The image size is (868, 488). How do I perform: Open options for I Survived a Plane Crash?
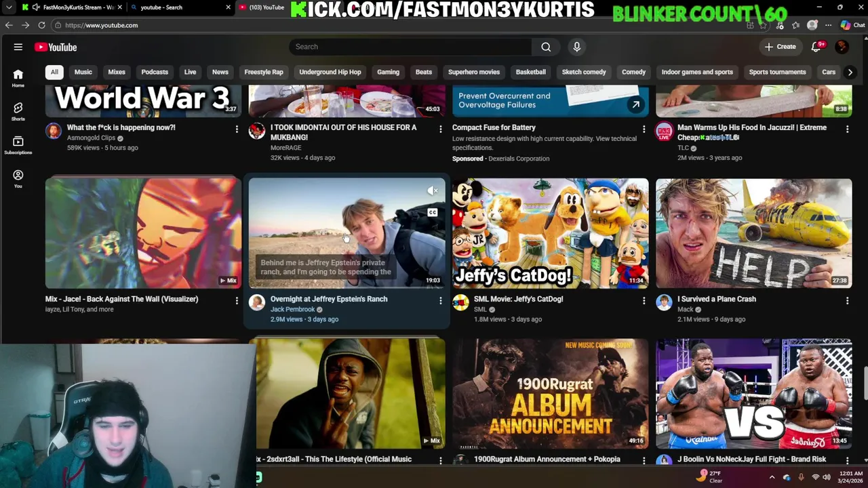(847, 300)
